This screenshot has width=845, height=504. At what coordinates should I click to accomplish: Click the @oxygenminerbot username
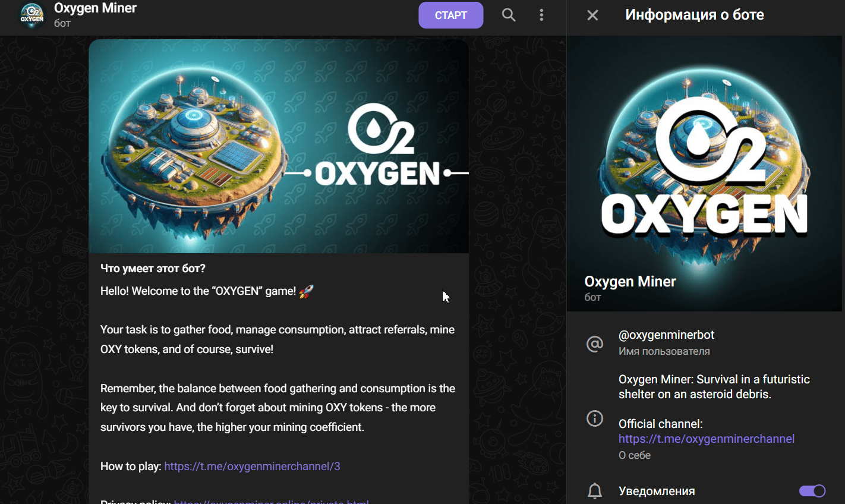666,335
